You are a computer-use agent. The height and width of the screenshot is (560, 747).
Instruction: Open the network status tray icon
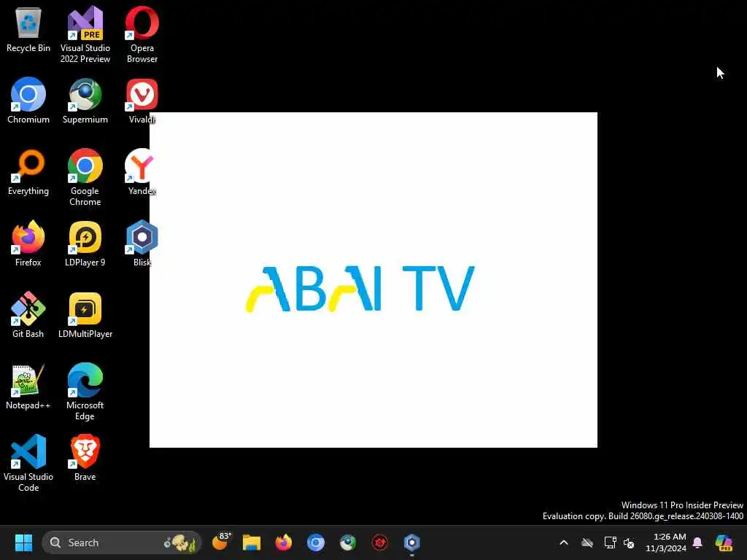pyautogui.click(x=610, y=542)
